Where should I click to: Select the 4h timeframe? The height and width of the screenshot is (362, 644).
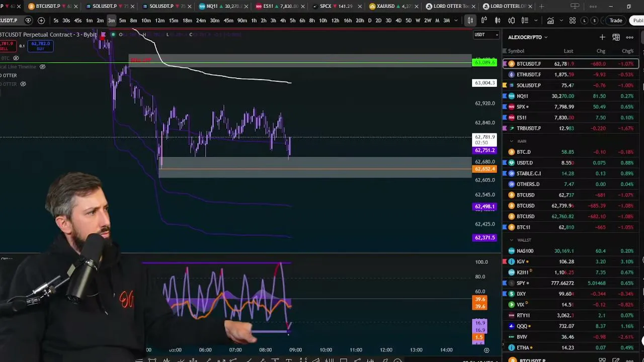click(x=283, y=21)
